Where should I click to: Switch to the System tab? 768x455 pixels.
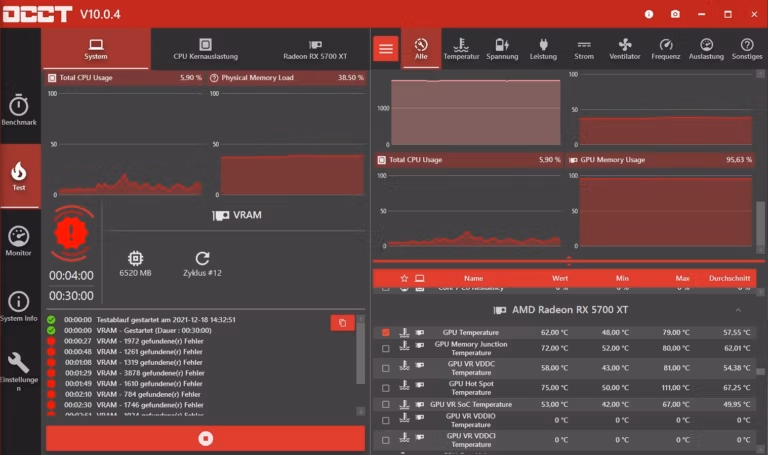pos(96,49)
